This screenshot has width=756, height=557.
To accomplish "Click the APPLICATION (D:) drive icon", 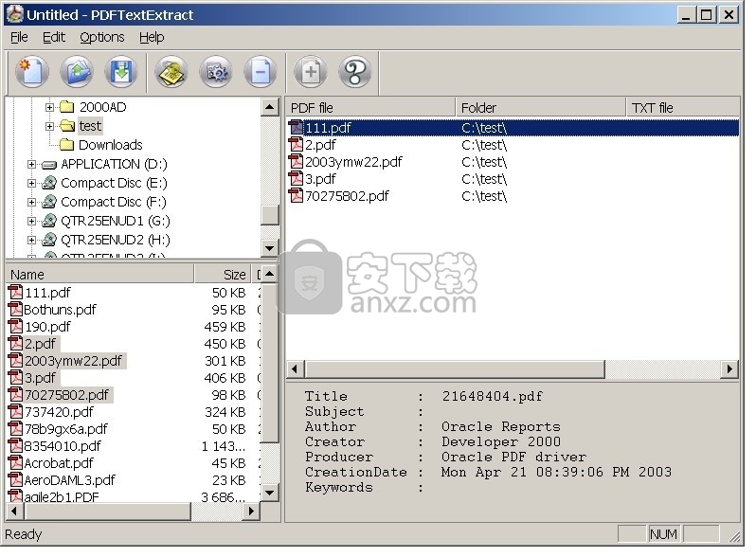I will point(49,165).
